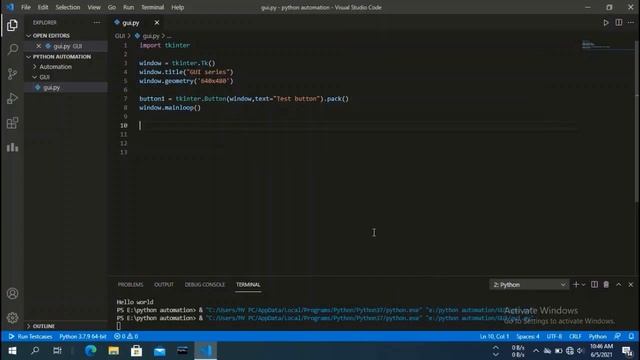Open the Extensions view

tap(12, 123)
